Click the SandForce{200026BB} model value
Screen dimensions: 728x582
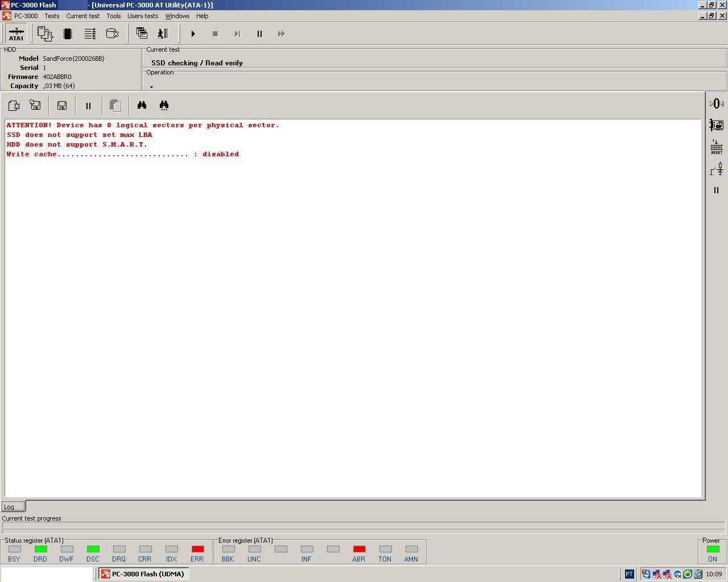coord(74,59)
